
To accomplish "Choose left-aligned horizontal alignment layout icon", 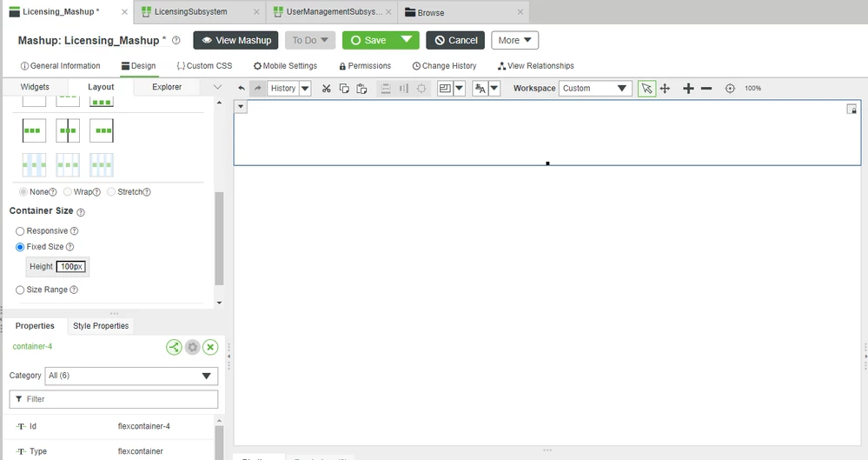I will pos(35,130).
